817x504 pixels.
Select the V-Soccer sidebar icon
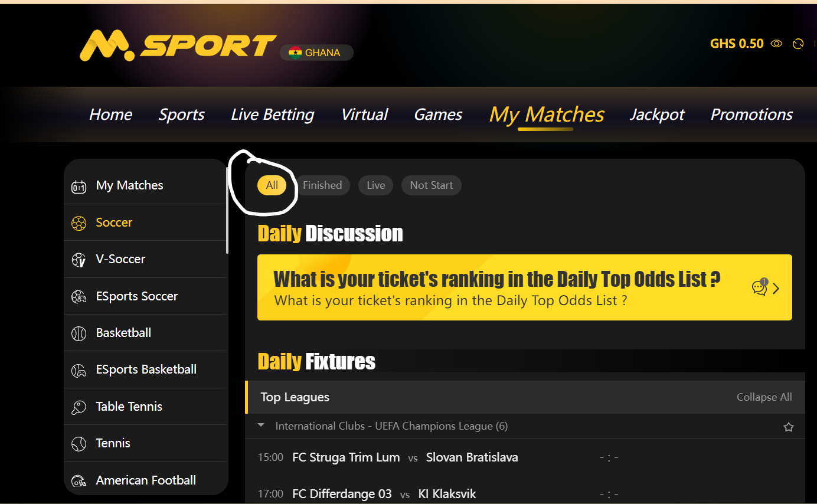tap(79, 260)
